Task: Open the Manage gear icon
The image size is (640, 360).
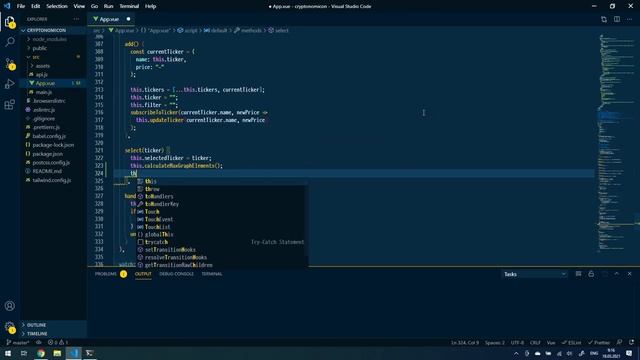Action: [10, 327]
